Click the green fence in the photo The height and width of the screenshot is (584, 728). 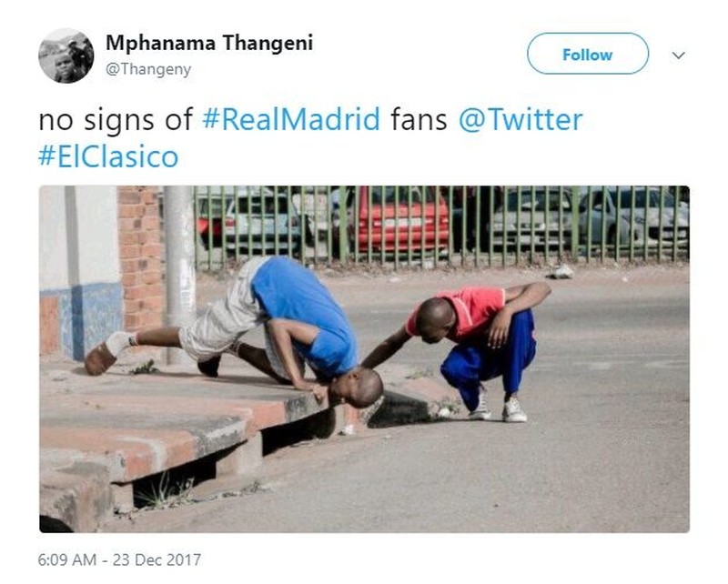pyautogui.click(x=441, y=227)
